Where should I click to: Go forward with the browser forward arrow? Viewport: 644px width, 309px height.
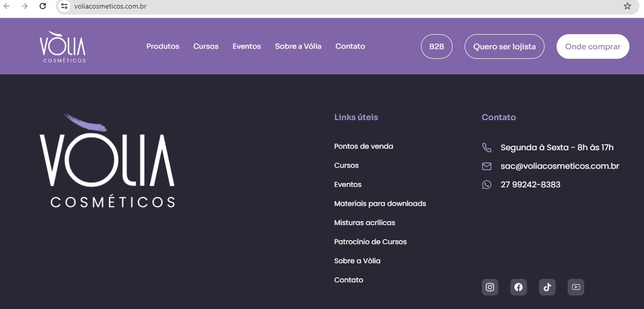tap(25, 6)
